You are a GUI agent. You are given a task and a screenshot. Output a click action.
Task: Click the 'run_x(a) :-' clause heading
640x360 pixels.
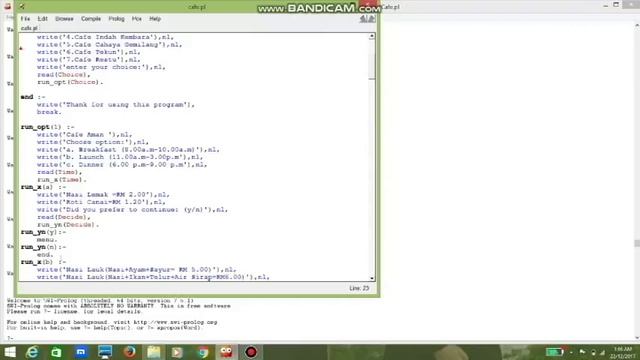pos(43,187)
